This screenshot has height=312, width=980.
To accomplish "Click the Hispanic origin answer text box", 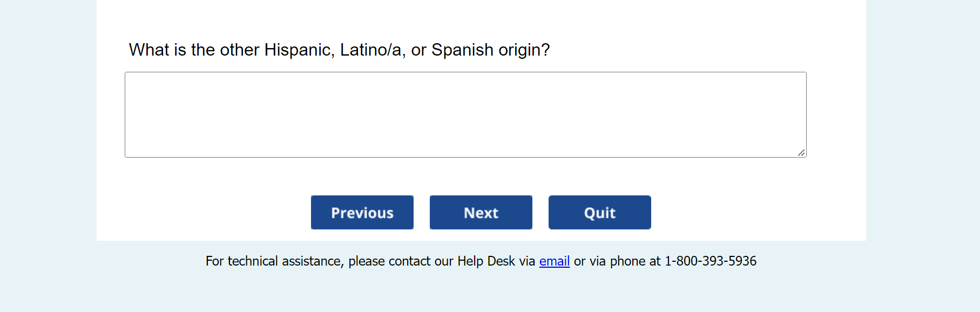I will tap(465, 114).
